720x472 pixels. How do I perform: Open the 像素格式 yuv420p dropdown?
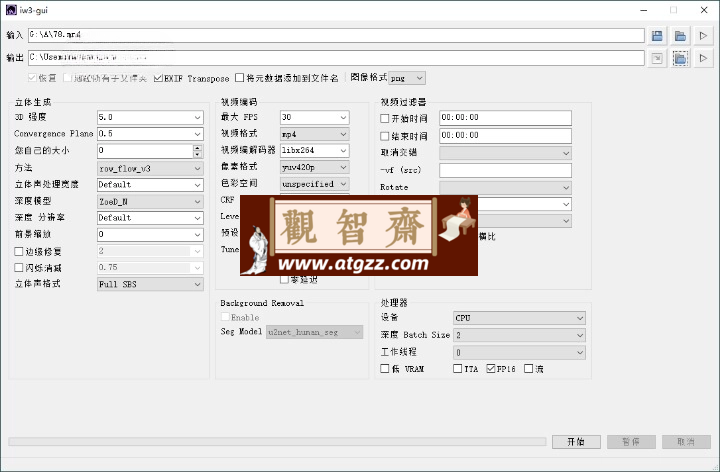[315, 168]
